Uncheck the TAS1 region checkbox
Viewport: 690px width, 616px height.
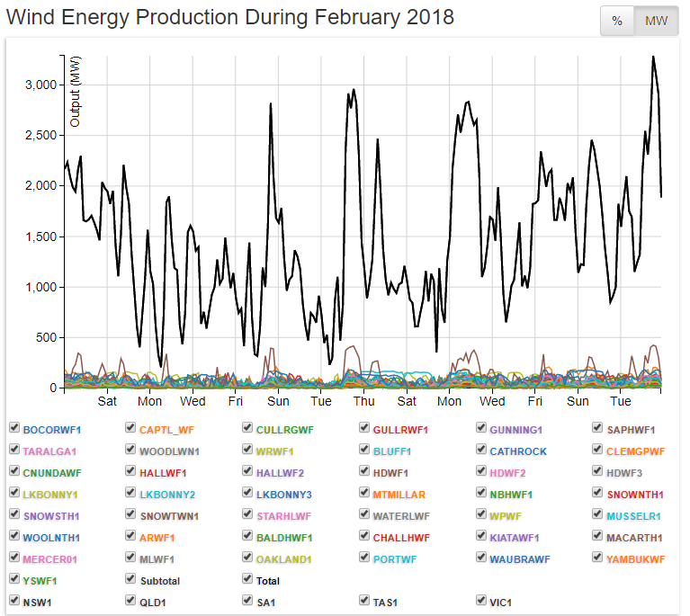pyautogui.click(x=364, y=602)
